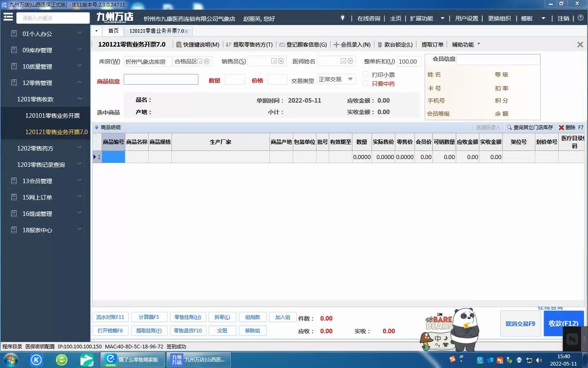Screen dimensions: 588x368
Task: Open 交易类型 dropdown
Action: pyautogui.click(x=350, y=79)
